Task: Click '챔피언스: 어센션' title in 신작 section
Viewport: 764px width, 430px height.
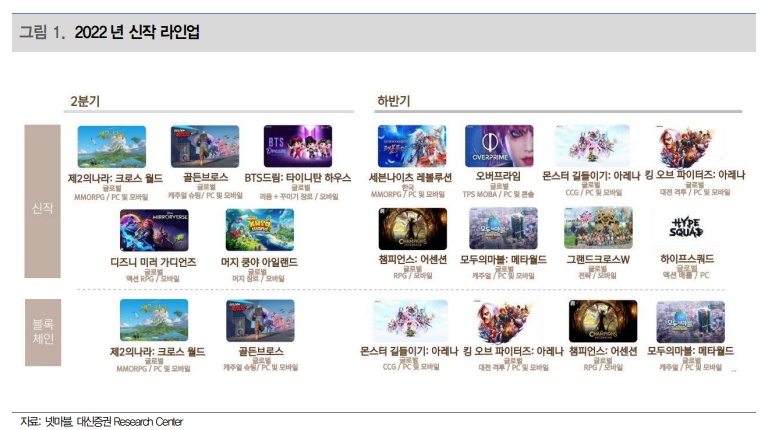Action: (413, 260)
